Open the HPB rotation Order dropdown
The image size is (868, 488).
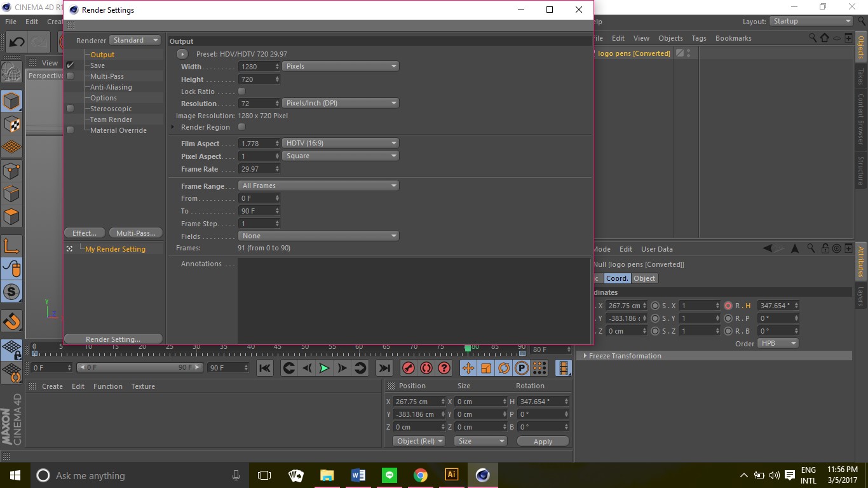point(778,343)
